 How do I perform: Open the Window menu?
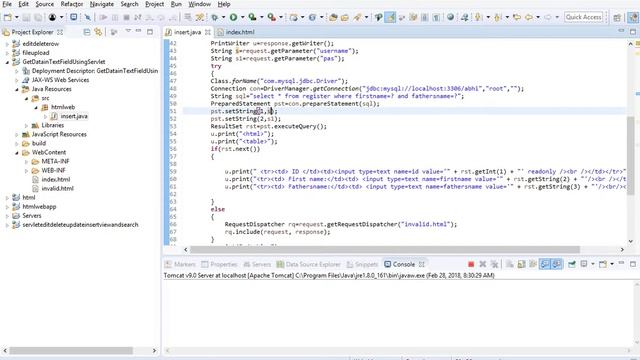tap(200, 4)
